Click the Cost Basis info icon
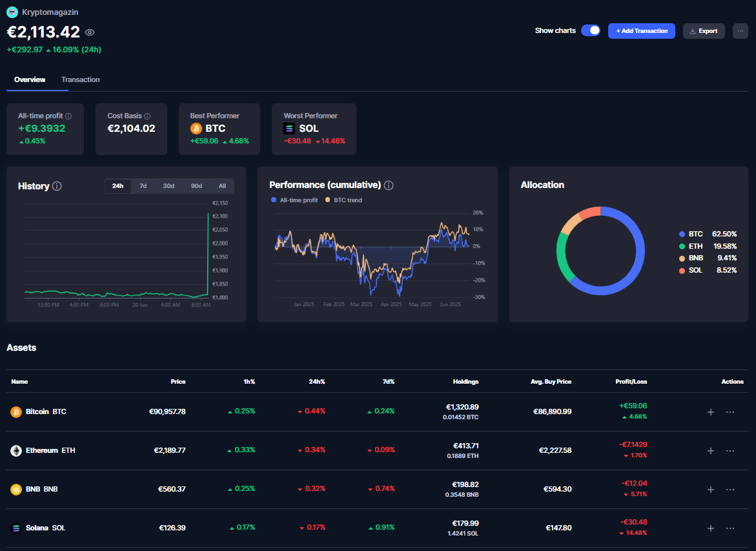The image size is (756, 551). (x=147, y=116)
